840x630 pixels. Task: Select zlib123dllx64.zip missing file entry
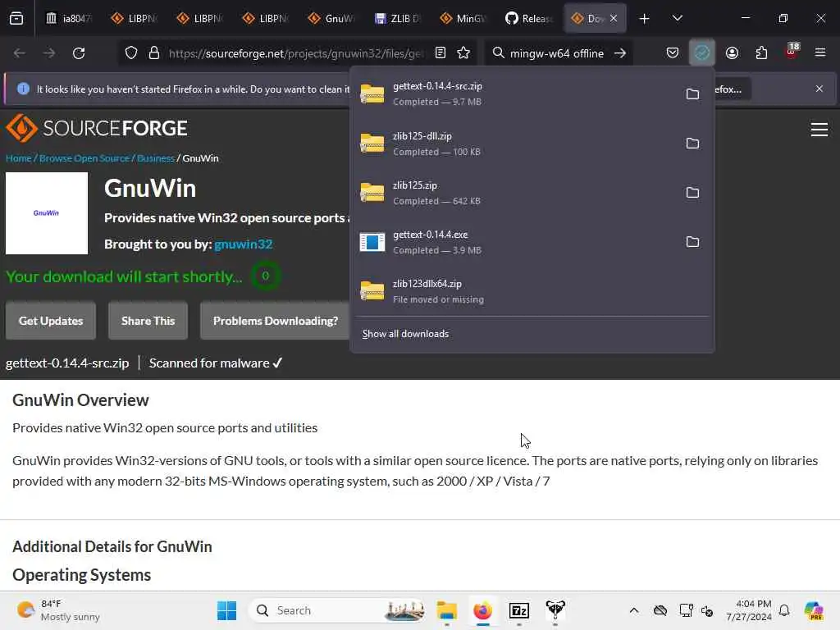pos(532,291)
